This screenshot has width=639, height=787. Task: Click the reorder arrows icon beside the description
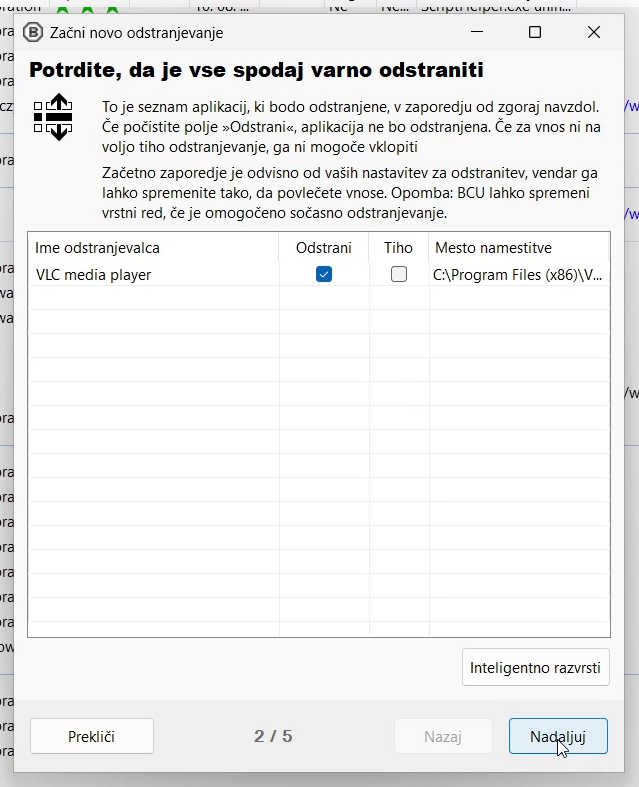coord(53,117)
